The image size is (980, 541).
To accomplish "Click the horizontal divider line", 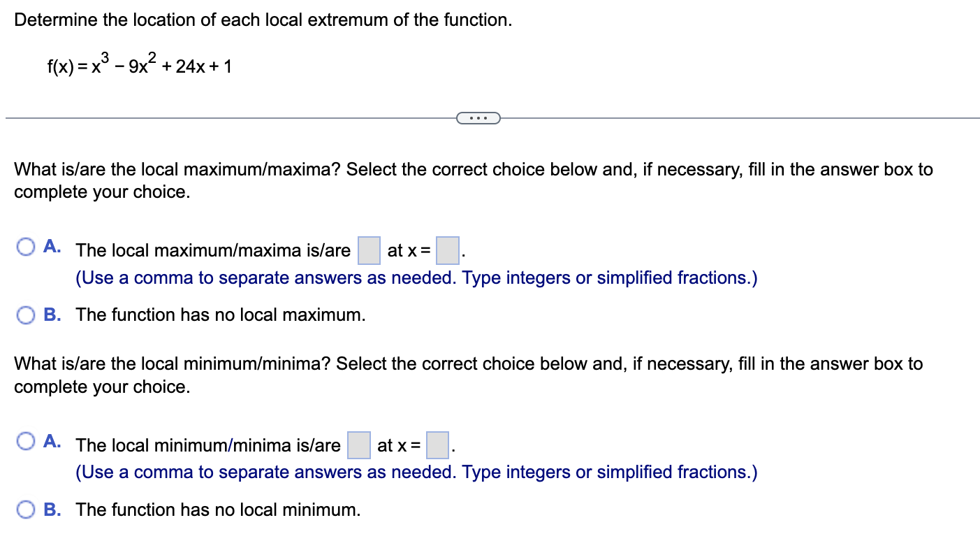I will click(x=210, y=118).
